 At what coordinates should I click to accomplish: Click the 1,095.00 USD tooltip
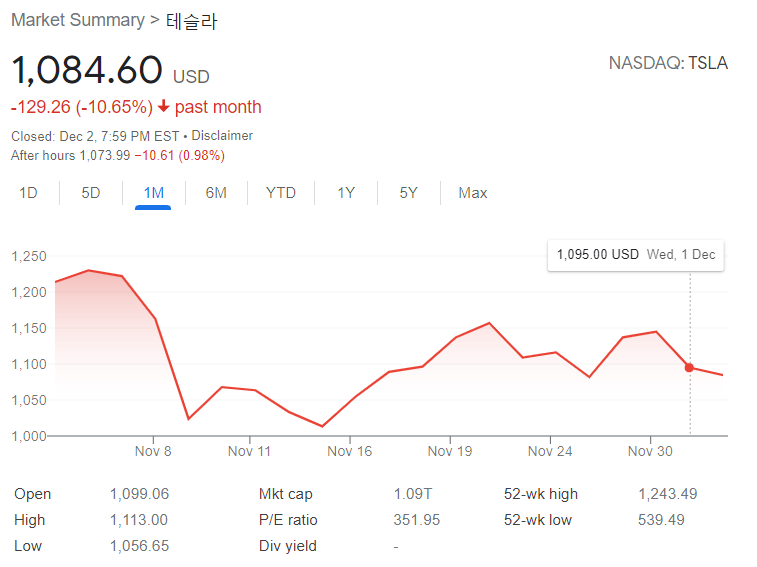[x=636, y=255]
